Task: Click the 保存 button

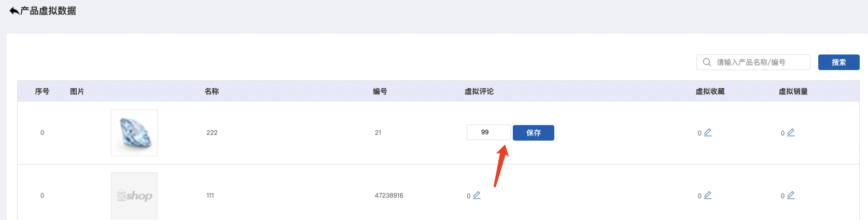Action: (x=534, y=133)
